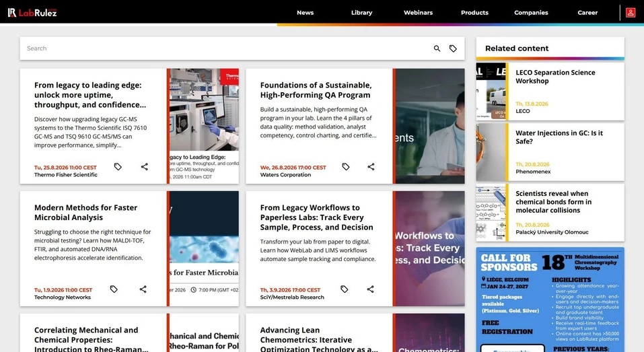
Task: Click the Paperless Labs purple thumbnail
Action: (x=430, y=248)
